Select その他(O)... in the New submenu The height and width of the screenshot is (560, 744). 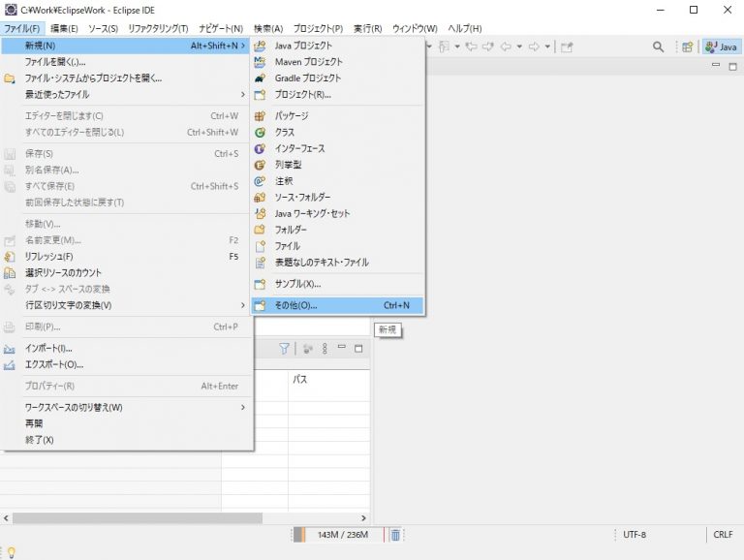(295, 305)
